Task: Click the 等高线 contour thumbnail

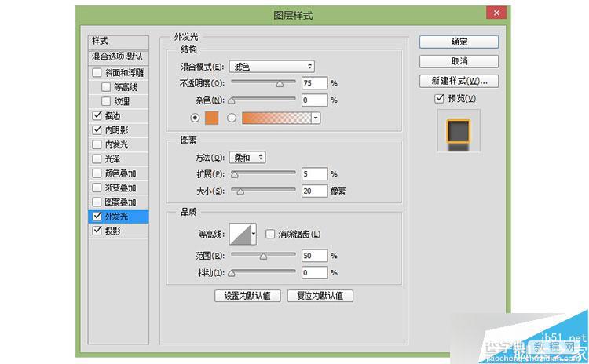Action: point(240,234)
